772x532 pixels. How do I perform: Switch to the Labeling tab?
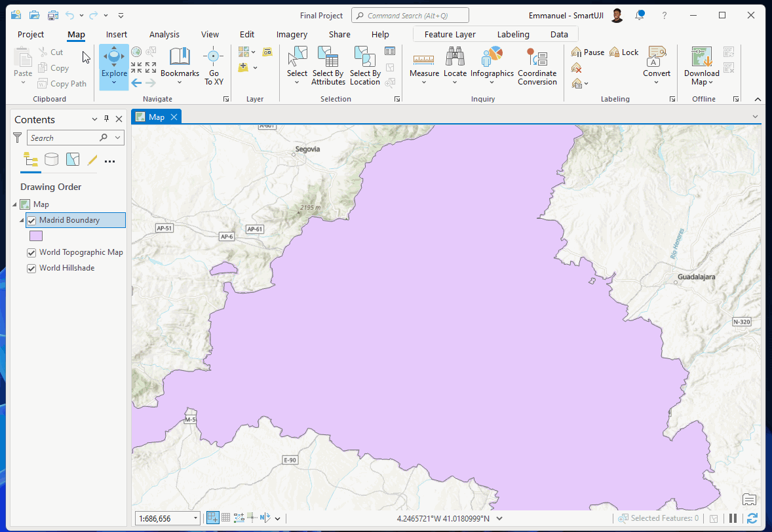point(513,35)
